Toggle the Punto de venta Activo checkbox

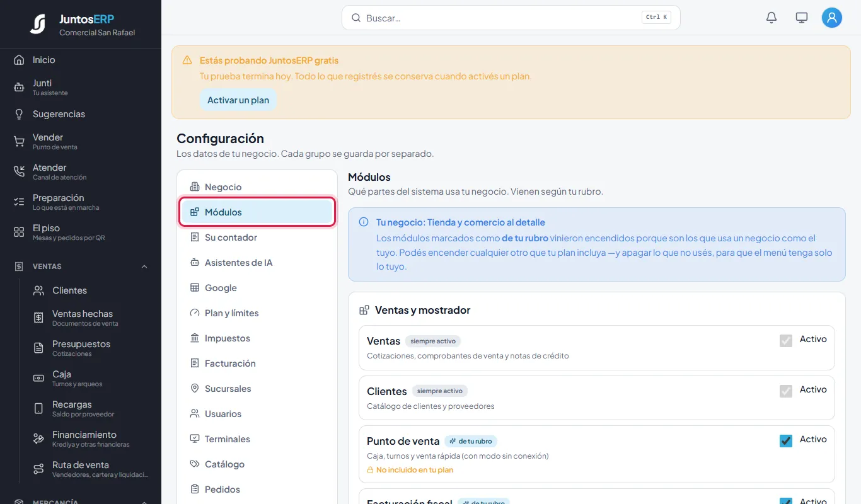tap(786, 441)
